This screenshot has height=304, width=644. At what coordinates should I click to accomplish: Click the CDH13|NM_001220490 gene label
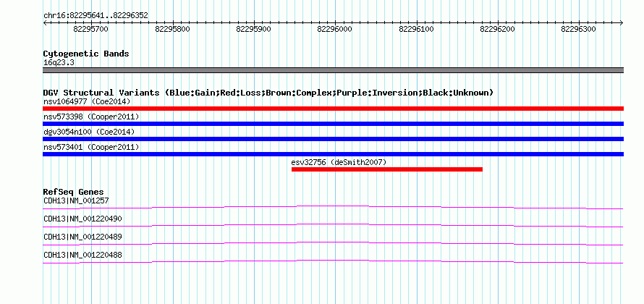tap(82, 219)
